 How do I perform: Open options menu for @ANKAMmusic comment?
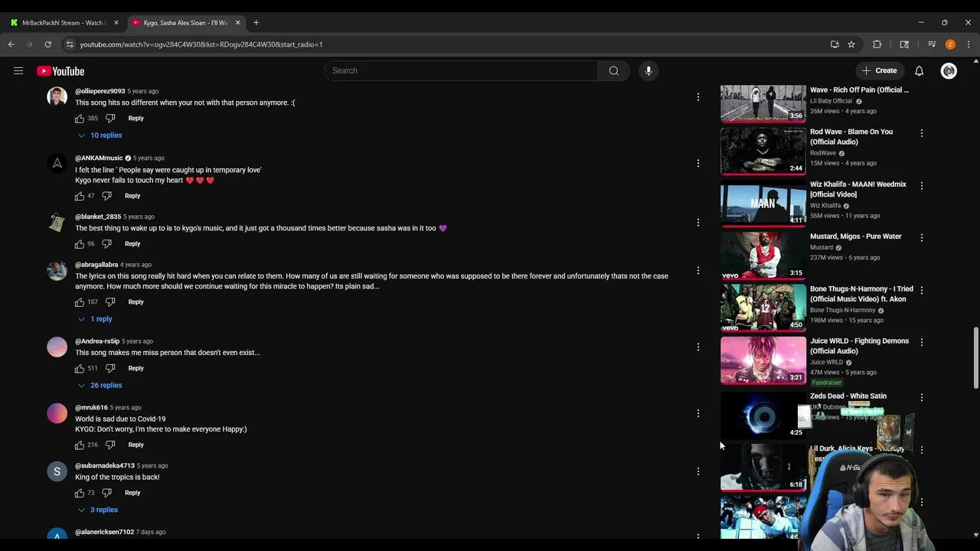(x=697, y=164)
